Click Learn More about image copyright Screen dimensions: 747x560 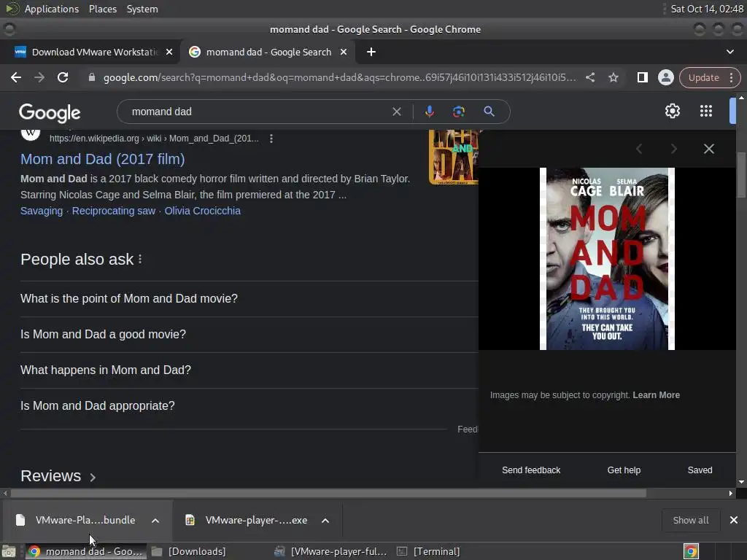656,394
